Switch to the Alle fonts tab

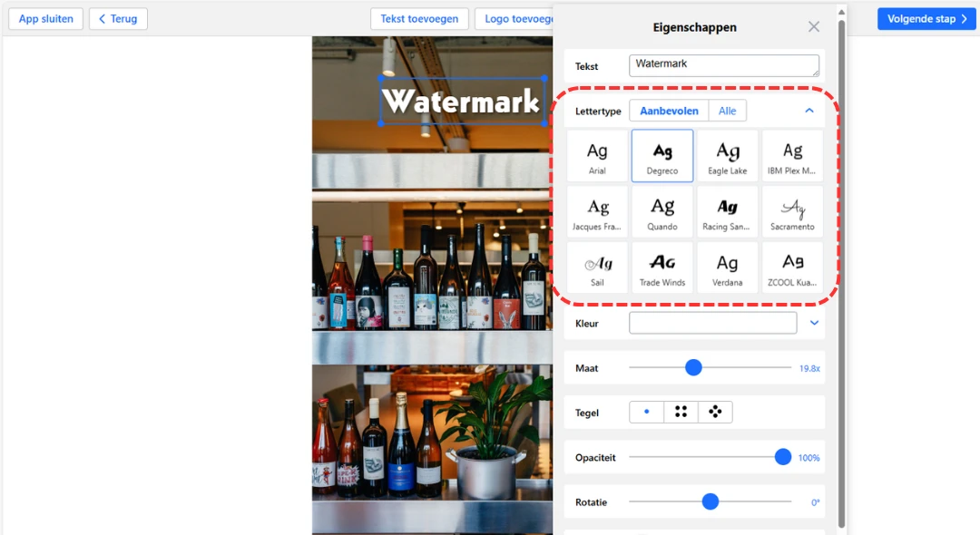tap(728, 111)
